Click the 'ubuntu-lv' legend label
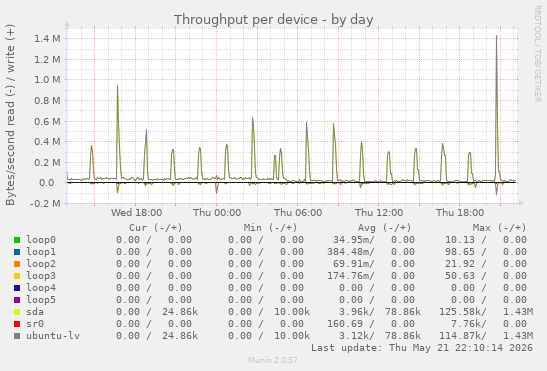This screenshot has height=371, width=547. click(x=53, y=336)
